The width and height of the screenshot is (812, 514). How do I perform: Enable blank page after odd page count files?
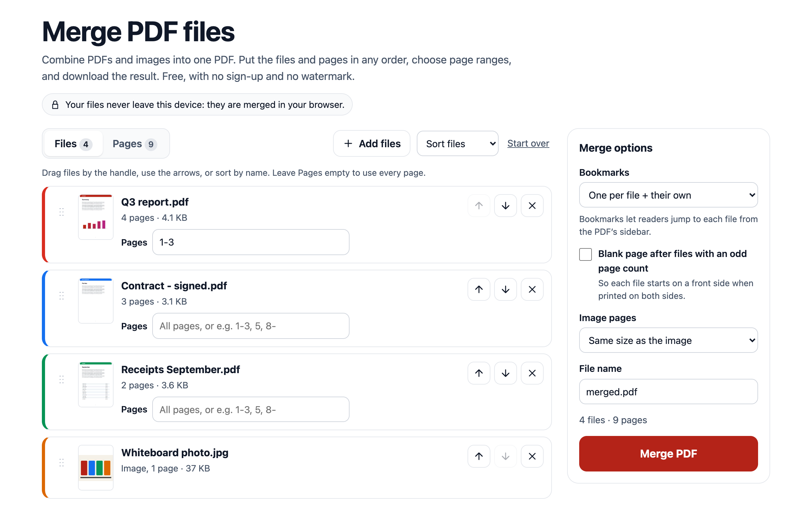(586, 254)
